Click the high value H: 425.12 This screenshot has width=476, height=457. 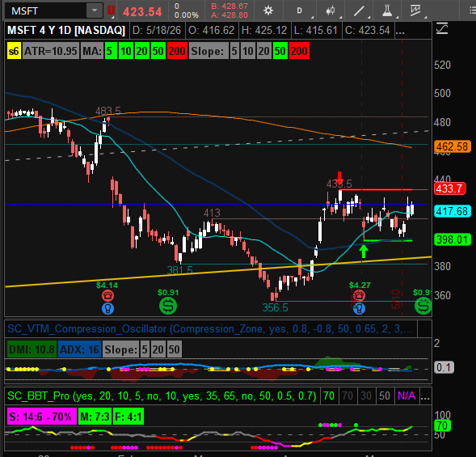(x=264, y=31)
